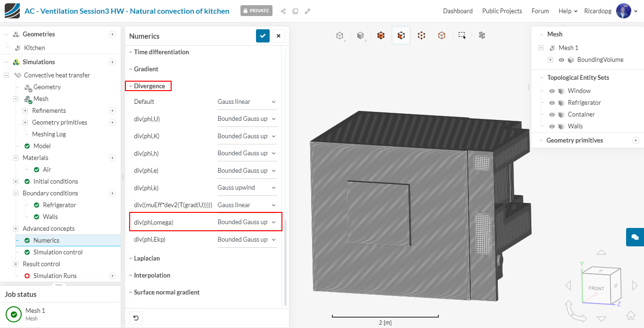Toggle visibility of Container entity set
The width and height of the screenshot is (644, 328).
pos(552,115)
